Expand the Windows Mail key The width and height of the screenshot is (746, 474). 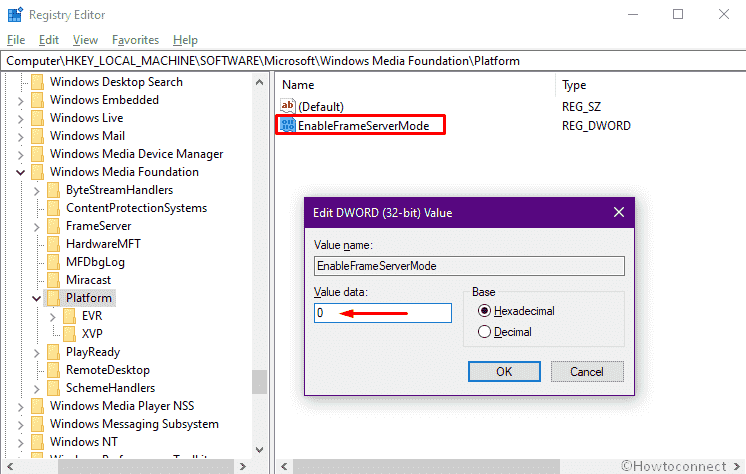20,137
